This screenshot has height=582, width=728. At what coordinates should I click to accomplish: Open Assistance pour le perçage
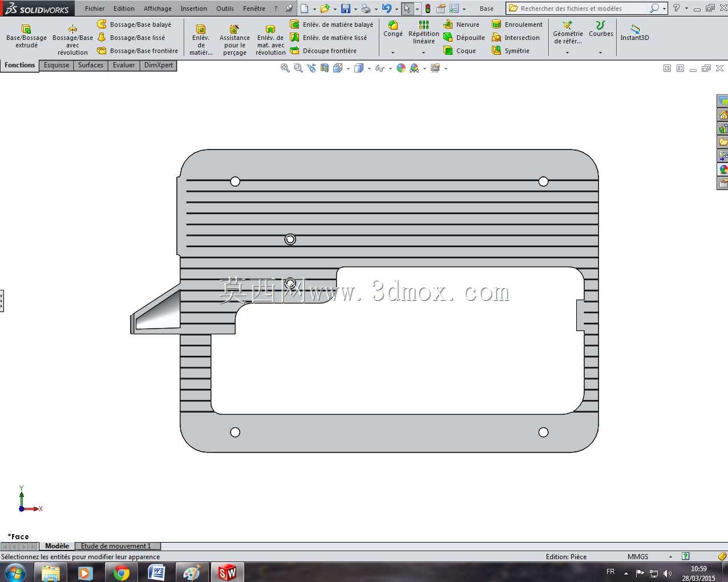(x=234, y=40)
